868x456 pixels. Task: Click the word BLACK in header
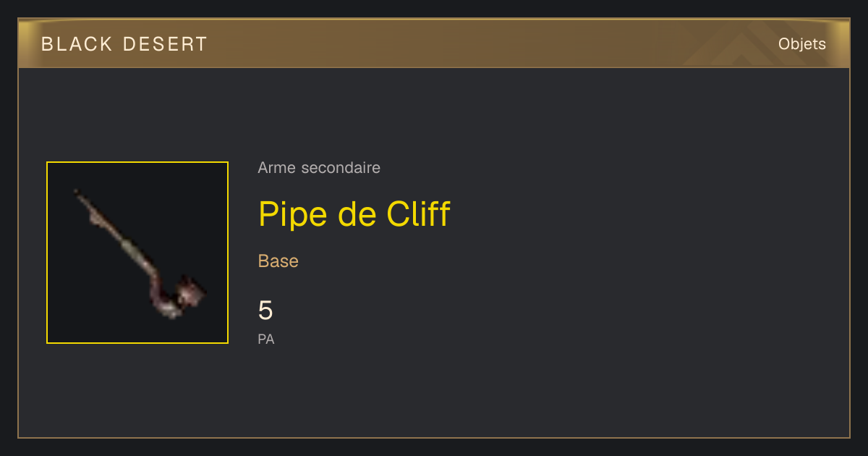[77, 44]
